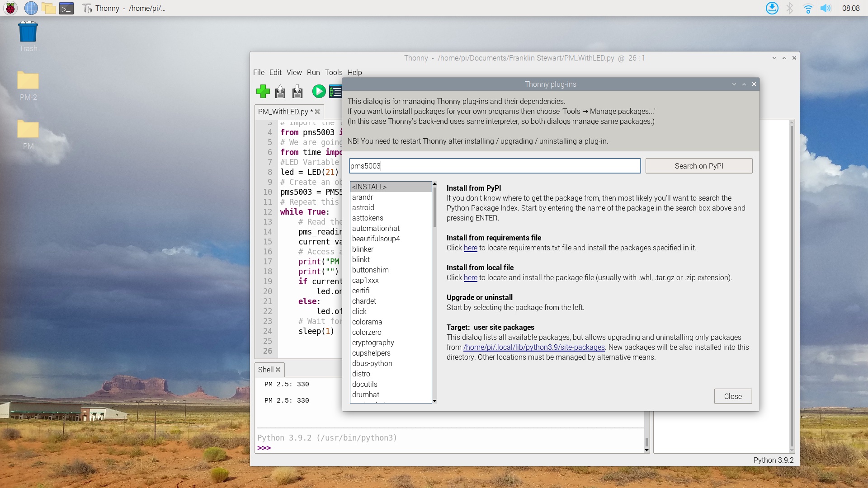This screenshot has height=488, width=868.
Task: Click the Save file toolbar icon
Action: click(x=297, y=92)
